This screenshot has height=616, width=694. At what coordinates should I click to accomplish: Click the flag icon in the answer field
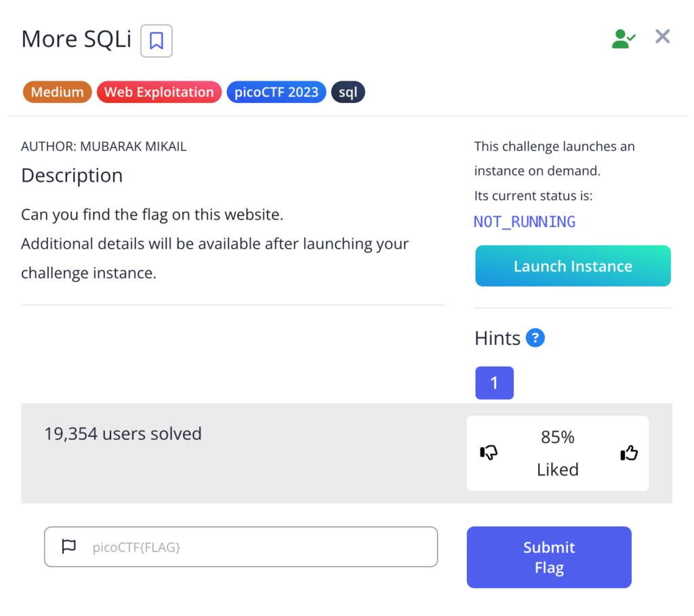[68, 546]
